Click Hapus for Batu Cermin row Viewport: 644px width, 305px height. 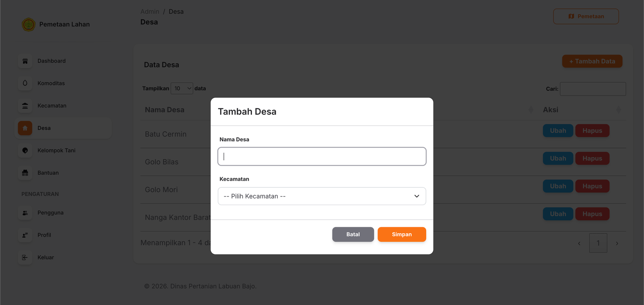(592, 131)
